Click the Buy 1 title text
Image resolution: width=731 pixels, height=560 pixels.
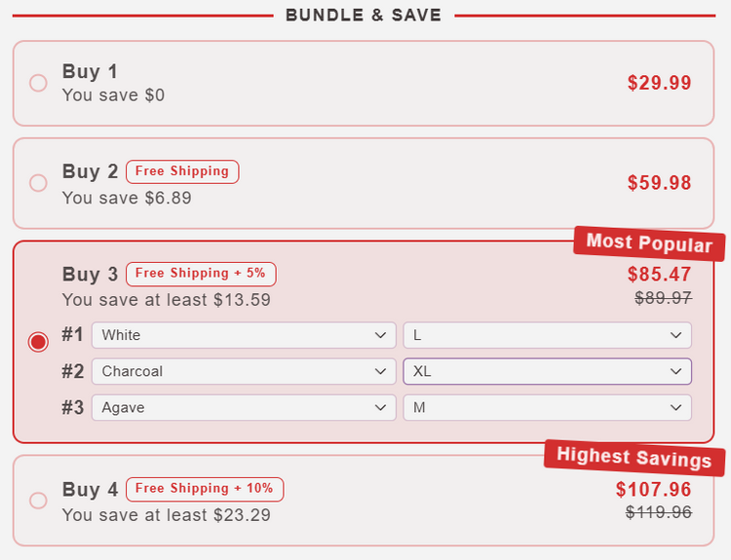[x=90, y=71]
